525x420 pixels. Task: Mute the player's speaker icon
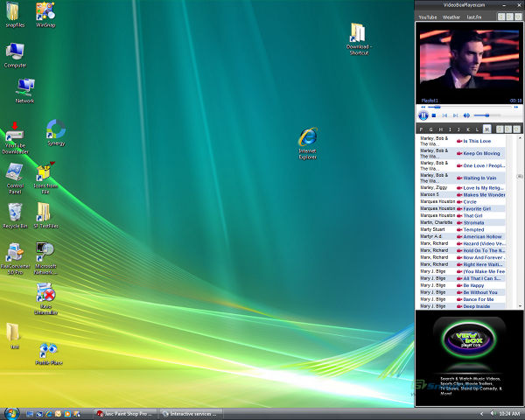coord(466,115)
